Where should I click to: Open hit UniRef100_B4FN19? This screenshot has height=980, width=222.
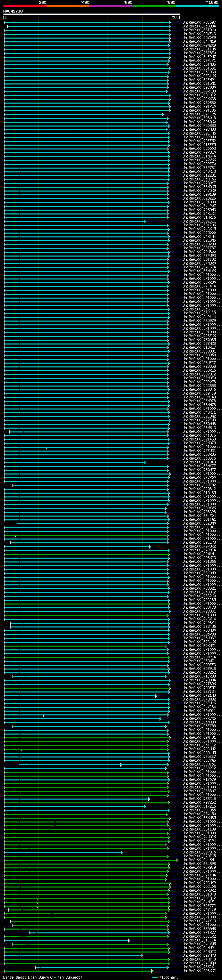click(x=199, y=41)
